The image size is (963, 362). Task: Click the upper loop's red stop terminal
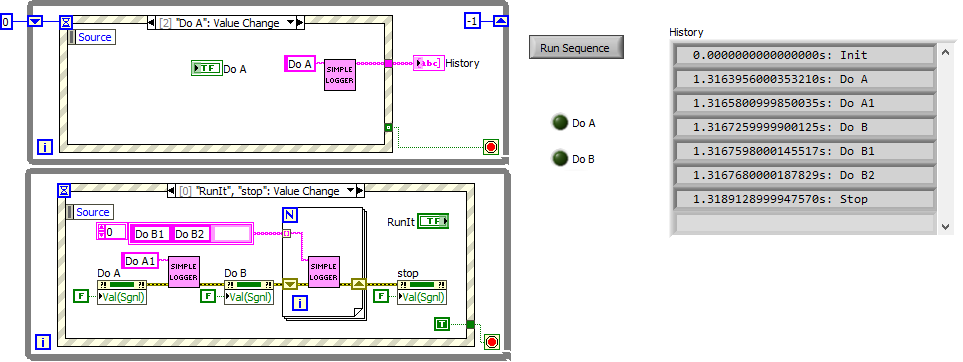(x=491, y=147)
